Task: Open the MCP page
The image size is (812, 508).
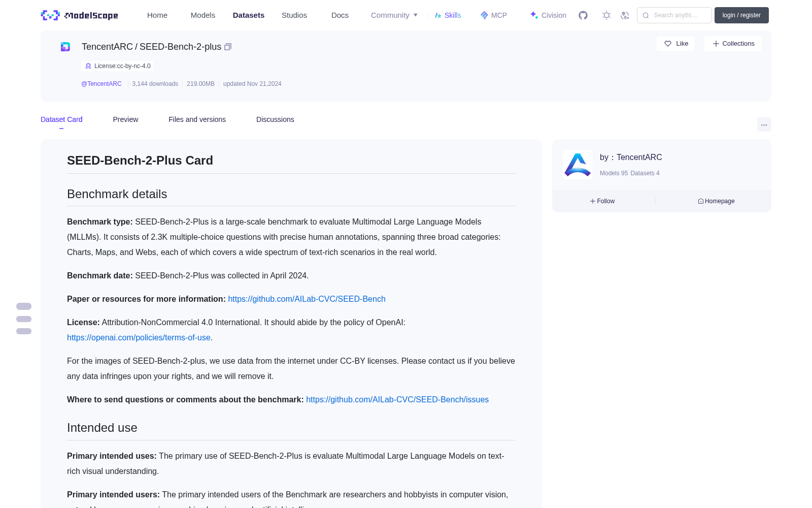Action: [x=494, y=15]
